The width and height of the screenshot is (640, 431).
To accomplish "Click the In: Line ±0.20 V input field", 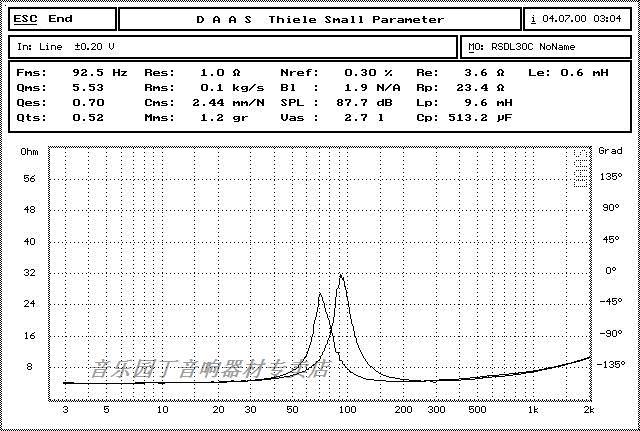I will click(x=235, y=46).
